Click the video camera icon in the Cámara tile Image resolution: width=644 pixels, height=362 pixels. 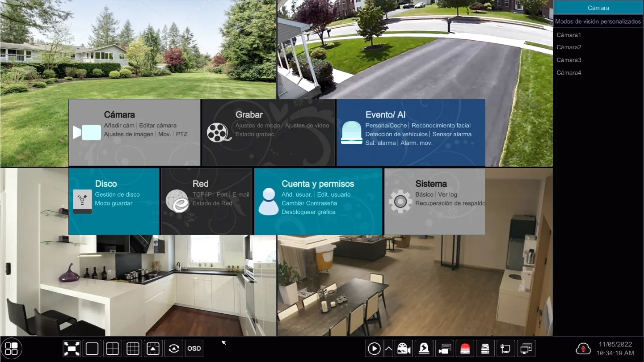(x=87, y=133)
